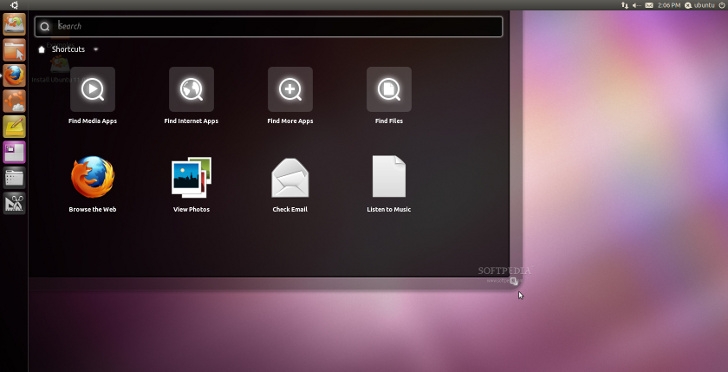Image resolution: width=728 pixels, height=372 pixels.
Task: Open the ubuntu user menu
Action: tap(700, 5)
